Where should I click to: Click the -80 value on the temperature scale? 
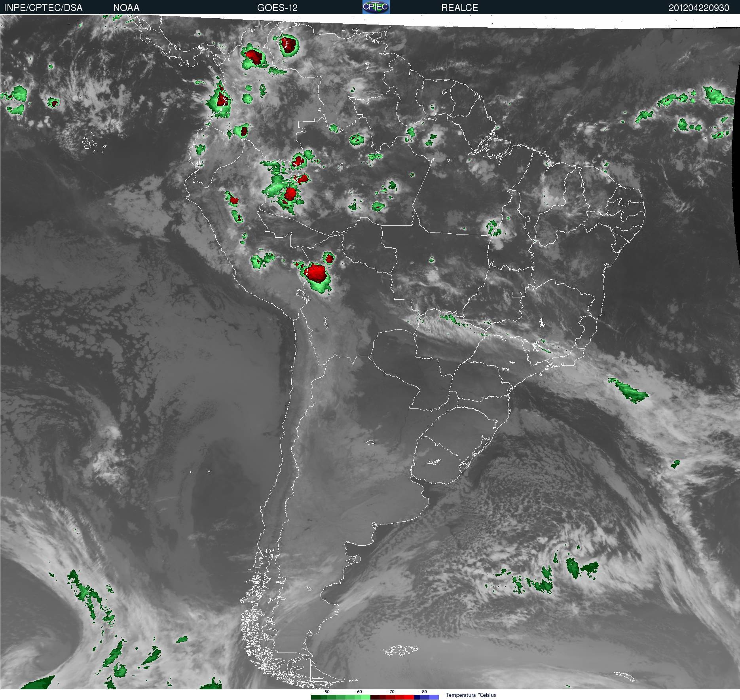click(x=423, y=692)
